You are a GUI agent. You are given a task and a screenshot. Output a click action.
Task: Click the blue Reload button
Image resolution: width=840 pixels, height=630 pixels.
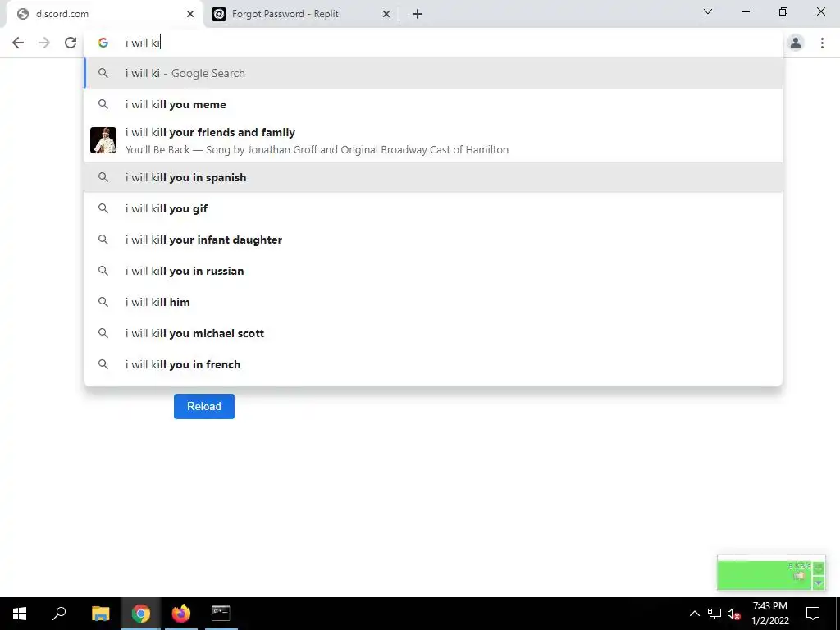tap(204, 407)
